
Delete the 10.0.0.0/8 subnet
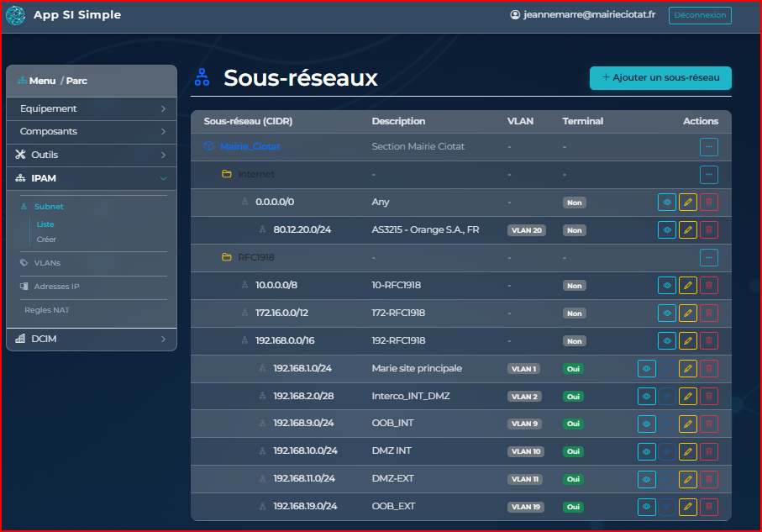coord(709,286)
